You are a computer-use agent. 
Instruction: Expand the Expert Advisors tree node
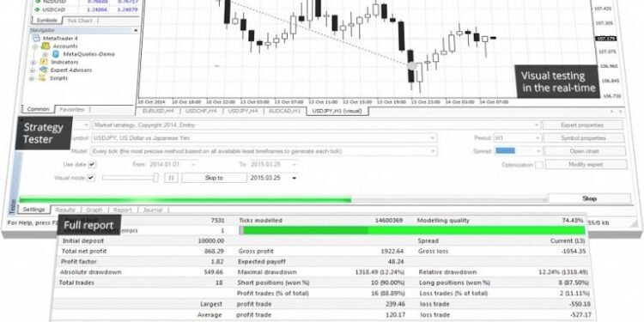coord(33,70)
